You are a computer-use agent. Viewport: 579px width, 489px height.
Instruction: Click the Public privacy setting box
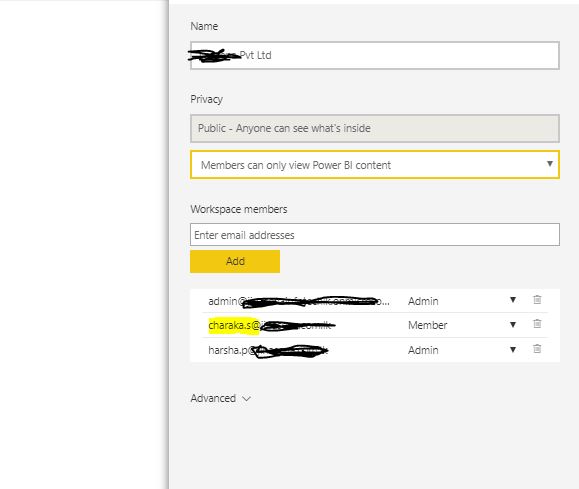pos(375,128)
